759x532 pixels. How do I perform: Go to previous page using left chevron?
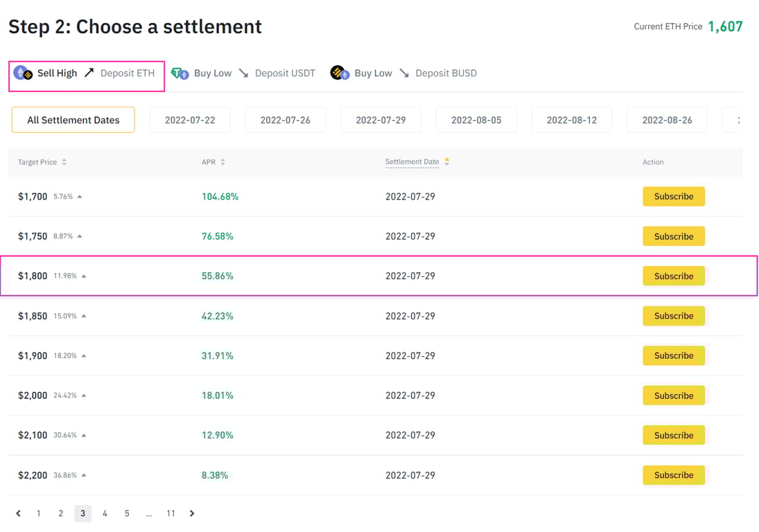pyautogui.click(x=18, y=513)
